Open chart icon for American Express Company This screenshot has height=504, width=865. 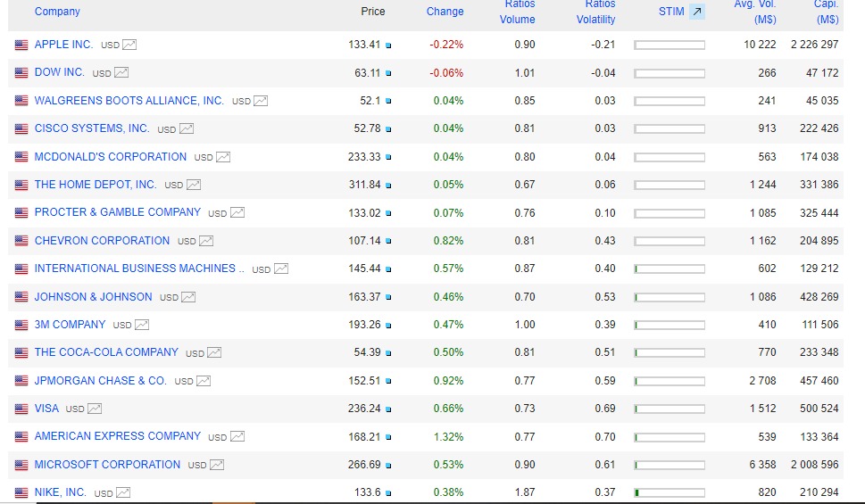(x=237, y=437)
